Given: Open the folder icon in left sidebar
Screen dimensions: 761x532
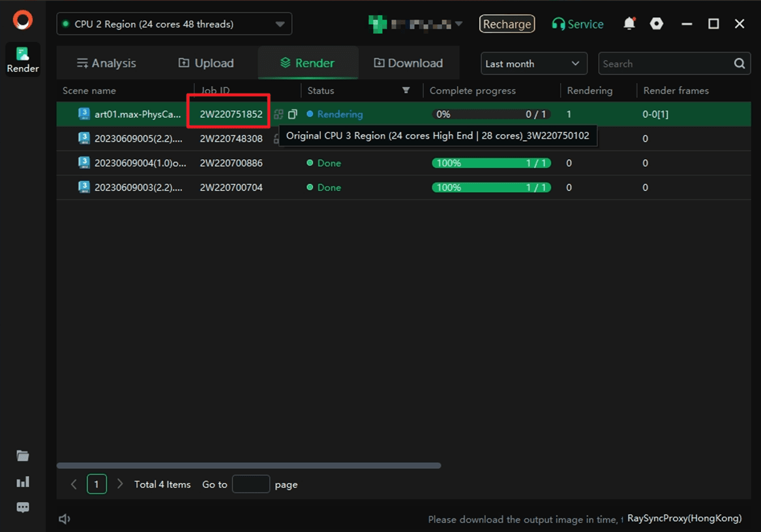Looking at the screenshot, I should pos(23,456).
